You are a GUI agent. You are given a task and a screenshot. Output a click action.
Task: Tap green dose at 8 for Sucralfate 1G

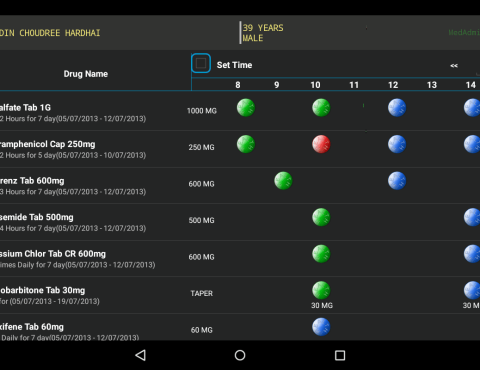coord(246,108)
